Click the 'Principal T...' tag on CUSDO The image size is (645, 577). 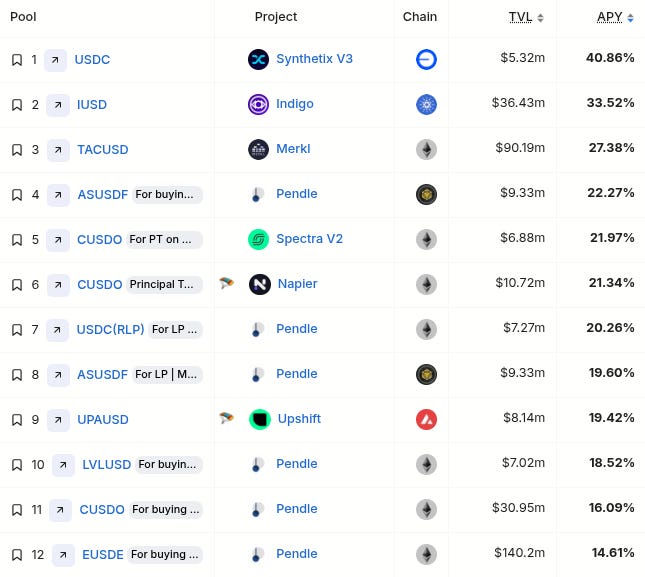165,285
